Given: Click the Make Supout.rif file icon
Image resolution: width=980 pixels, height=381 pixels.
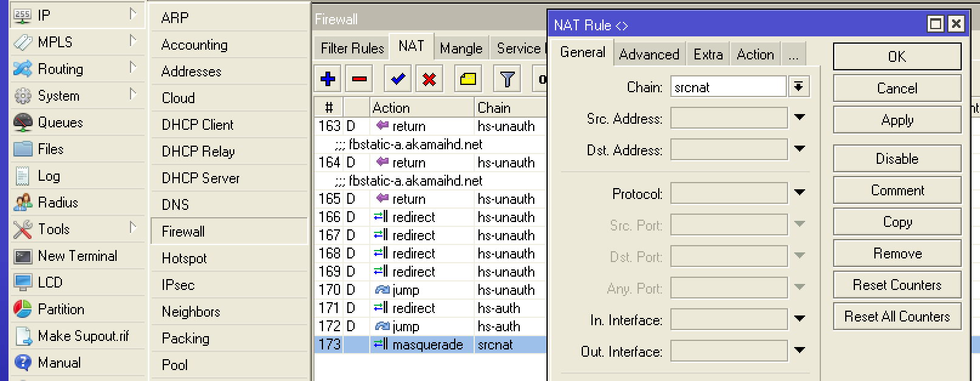Looking at the screenshot, I should click(22, 336).
